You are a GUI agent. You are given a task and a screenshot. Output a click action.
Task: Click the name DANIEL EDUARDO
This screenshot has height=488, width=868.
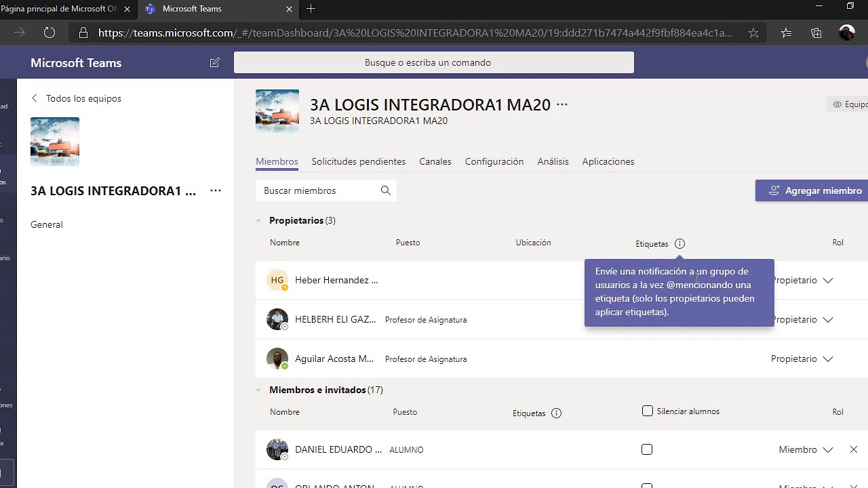(x=338, y=449)
